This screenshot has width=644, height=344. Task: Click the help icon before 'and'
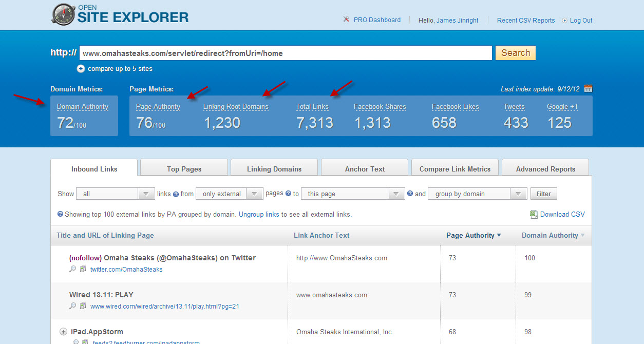coord(410,194)
